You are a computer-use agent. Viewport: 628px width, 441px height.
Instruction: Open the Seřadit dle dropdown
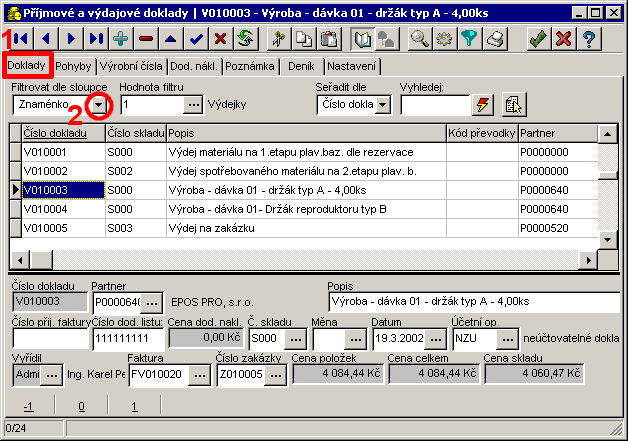(382, 105)
